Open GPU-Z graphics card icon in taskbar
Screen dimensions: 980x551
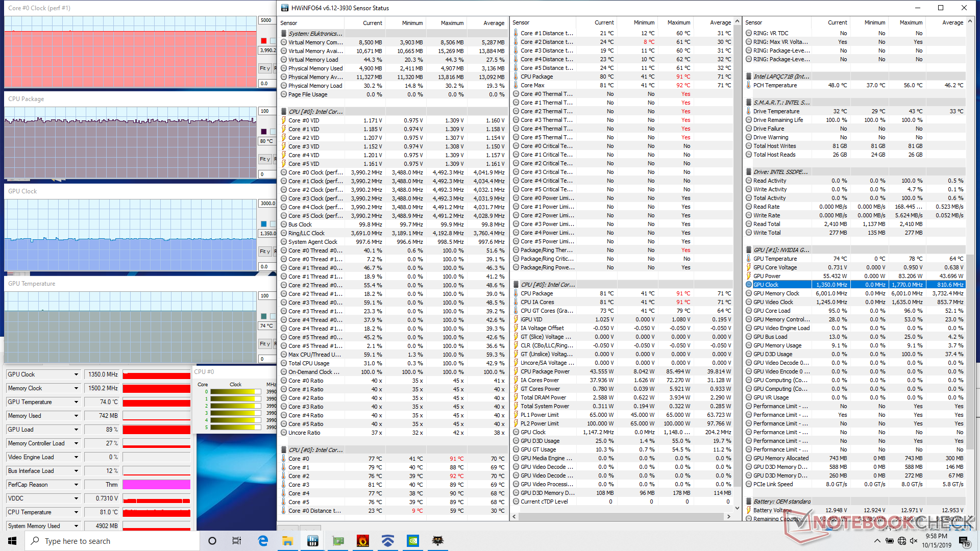(x=338, y=541)
